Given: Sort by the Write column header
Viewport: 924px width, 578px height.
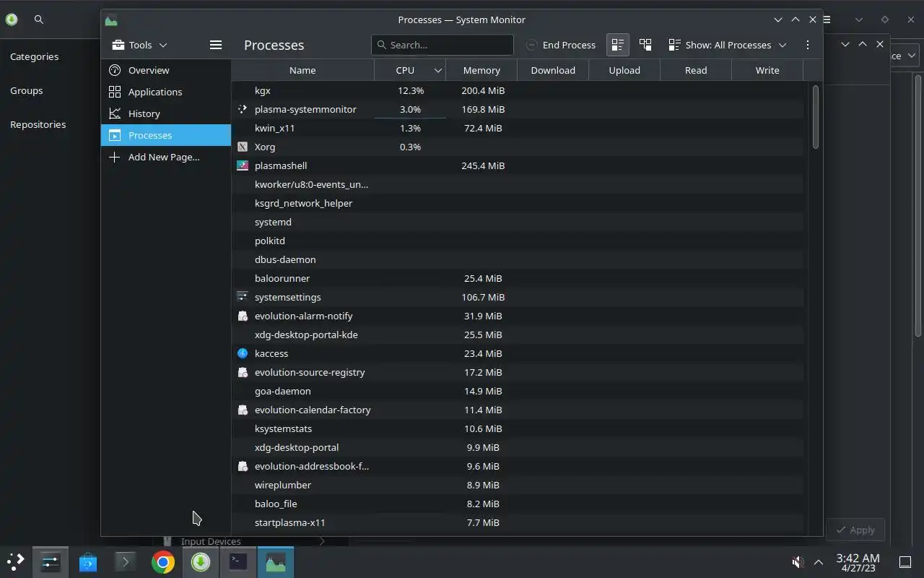Looking at the screenshot, I should tap(767, 70).
